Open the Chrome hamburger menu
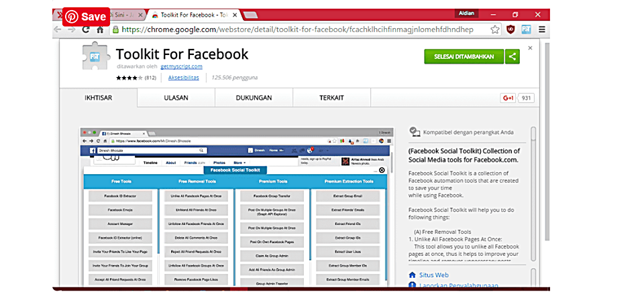644x292 pixels. 542,29
